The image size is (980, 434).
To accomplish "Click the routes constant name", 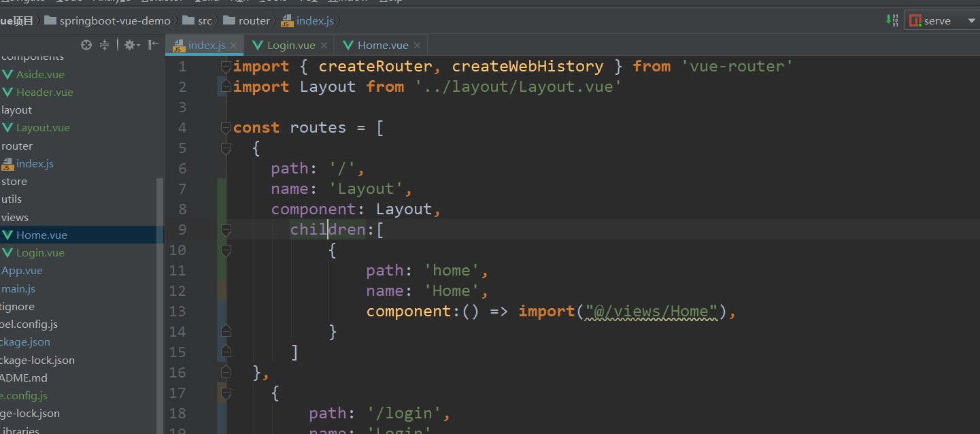I will [x=318, y=128].
